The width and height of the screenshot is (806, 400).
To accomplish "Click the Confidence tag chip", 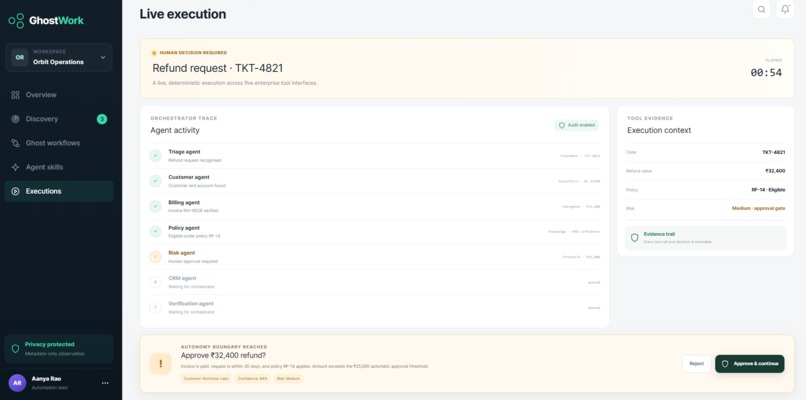I will [252, 379].
